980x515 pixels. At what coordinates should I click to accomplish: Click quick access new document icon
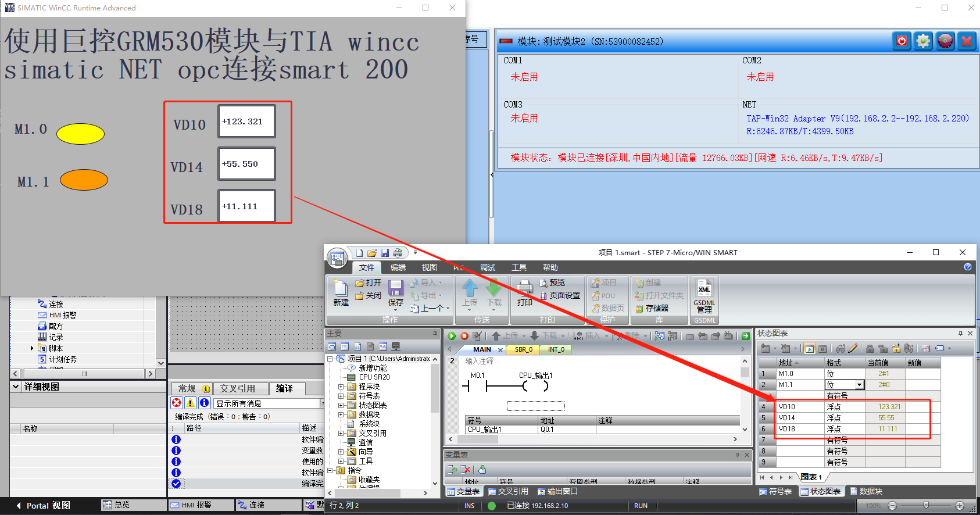[359, 253]
